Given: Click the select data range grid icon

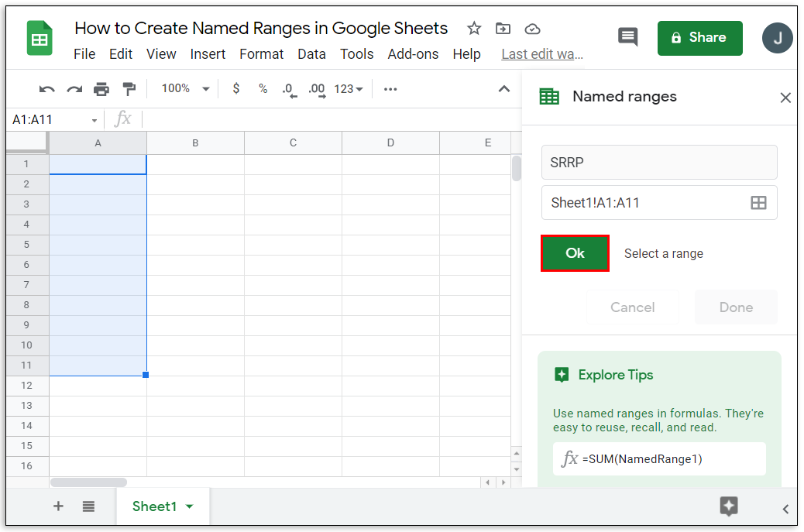Looking at the screenshot, I should point(758,203).
